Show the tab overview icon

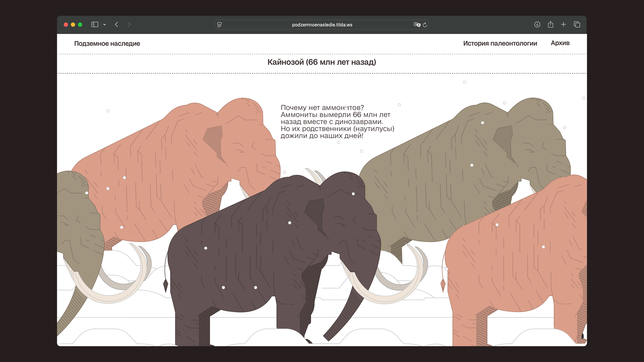577,25
